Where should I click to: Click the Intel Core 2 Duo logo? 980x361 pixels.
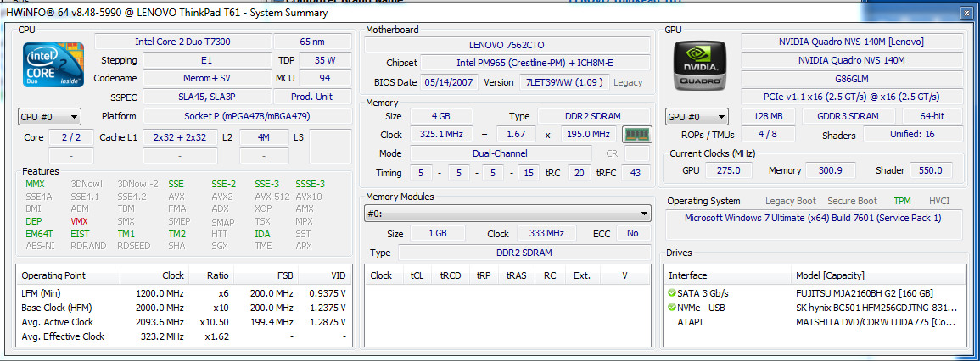(53, 64)
